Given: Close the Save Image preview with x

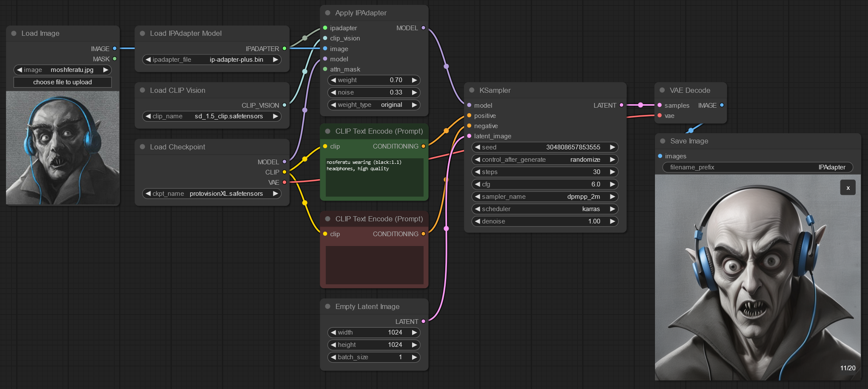Looking at the screenshot, I should [x=848, y=188].
